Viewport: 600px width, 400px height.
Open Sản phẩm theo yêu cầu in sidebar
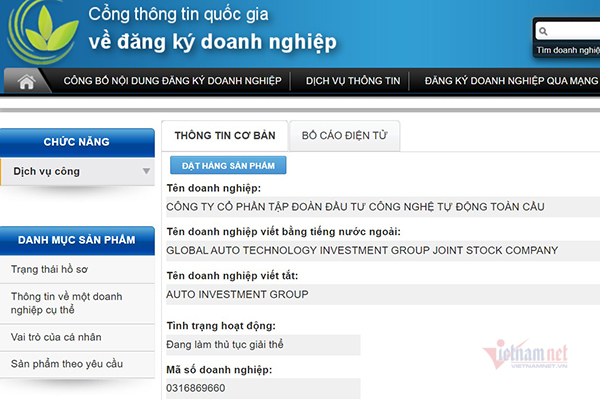tap(66, 364)
